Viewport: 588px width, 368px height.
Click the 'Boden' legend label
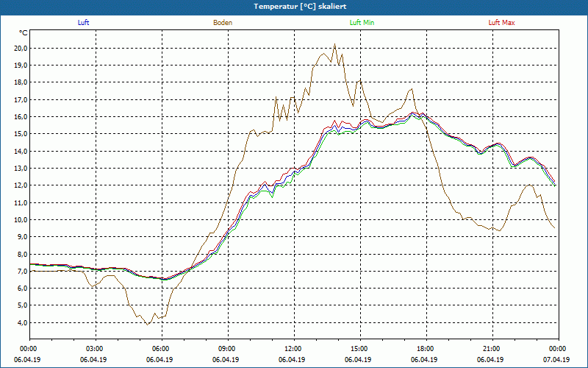click(223, 23)
